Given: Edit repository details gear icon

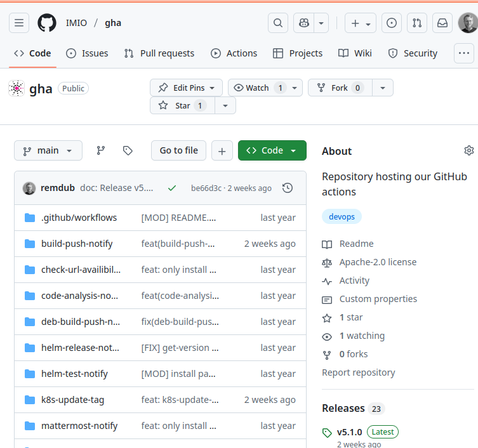Looking at the screenshot, I should (x=468, y=150).
